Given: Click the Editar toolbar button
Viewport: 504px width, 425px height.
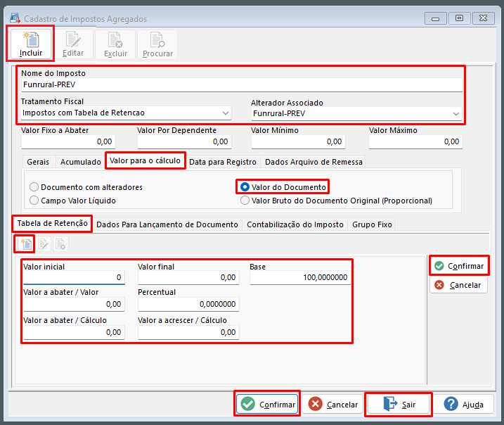Looking at the screenshot, I should coord(73,44).
